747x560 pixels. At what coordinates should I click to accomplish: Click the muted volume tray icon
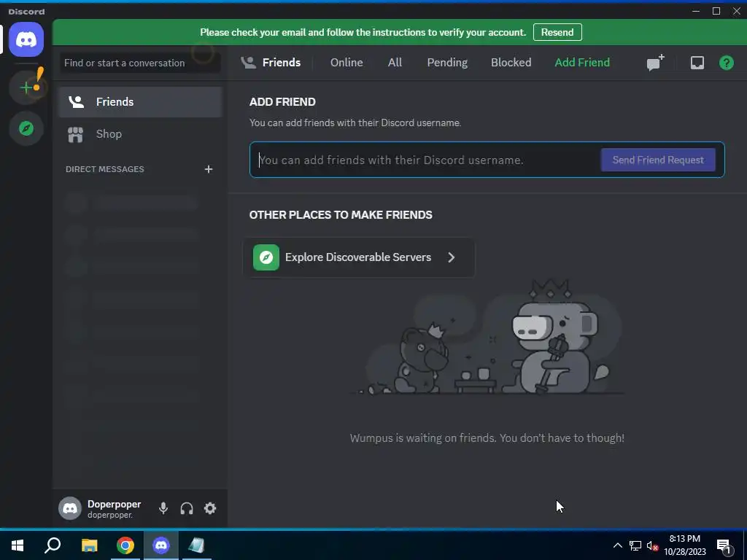(x=653, y=545)
